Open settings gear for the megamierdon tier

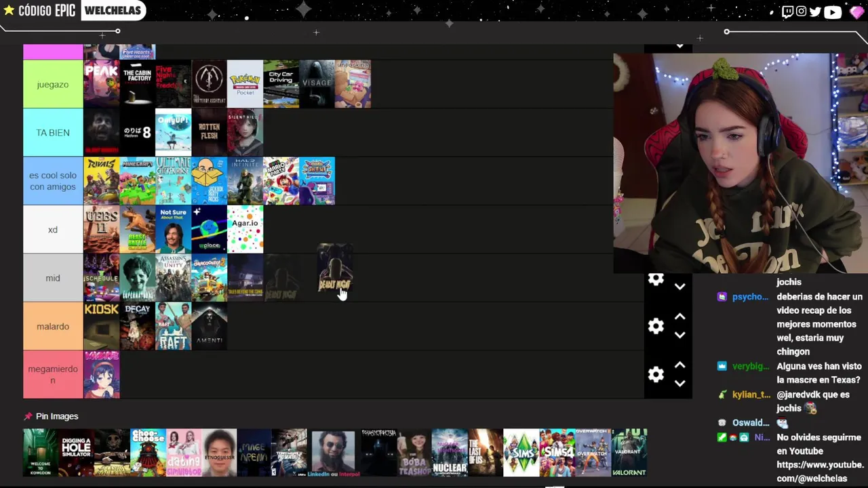pos(656,374)
